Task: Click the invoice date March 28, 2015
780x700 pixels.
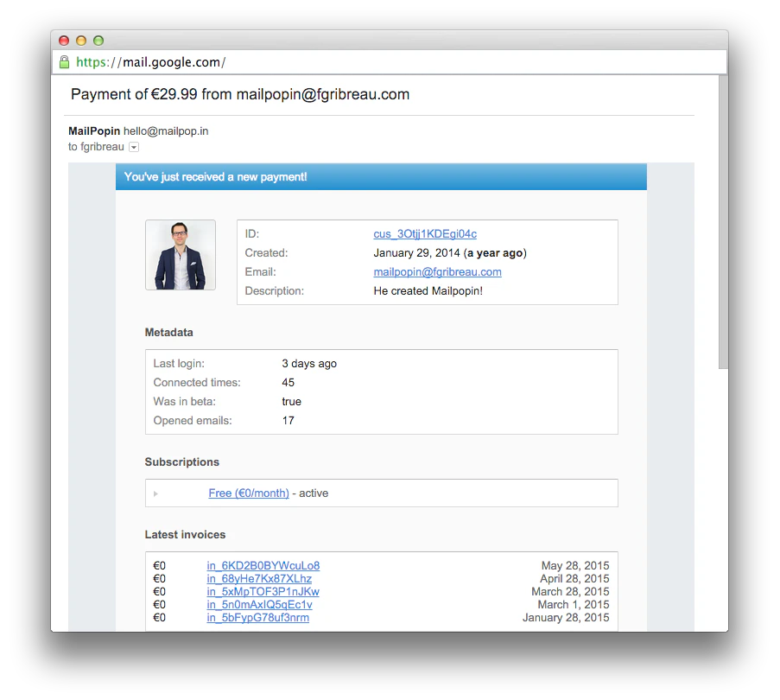Action: point(570,591)
